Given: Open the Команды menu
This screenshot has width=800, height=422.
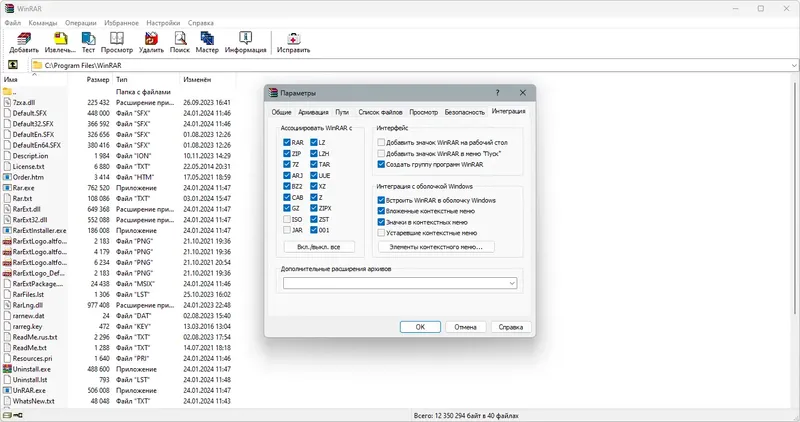Looking at the screenshot, I should [x=43, y=23].
